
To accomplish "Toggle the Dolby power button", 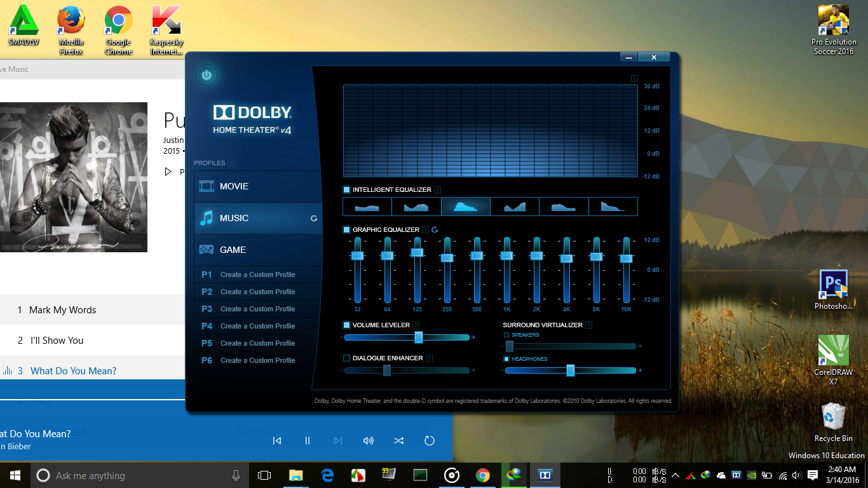I will (206, 75).
